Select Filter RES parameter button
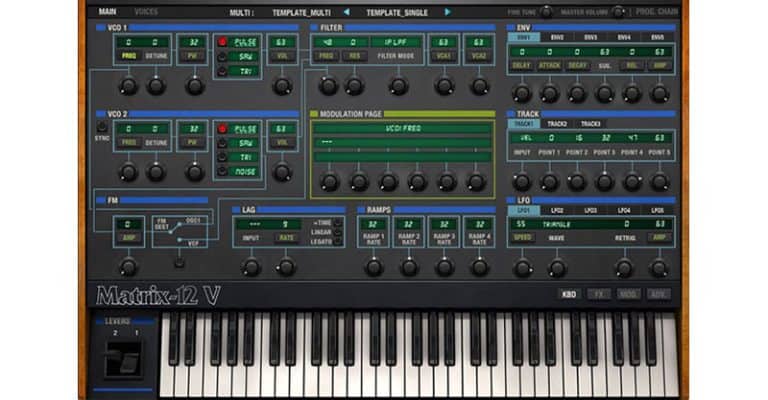This screenshot has height=400, width=768. point(354,56)
